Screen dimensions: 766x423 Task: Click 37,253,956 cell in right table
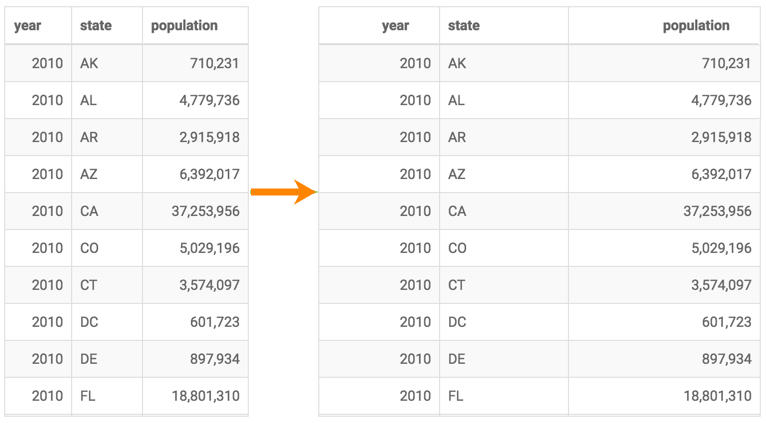tap(717, 211)
